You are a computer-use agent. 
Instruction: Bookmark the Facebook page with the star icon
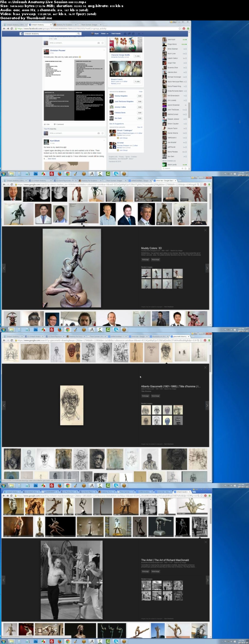click(180, 29)
